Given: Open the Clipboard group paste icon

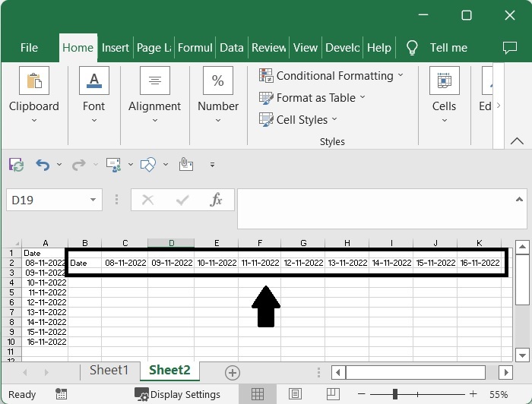Looking at the screenshot, I should (34, 80).
